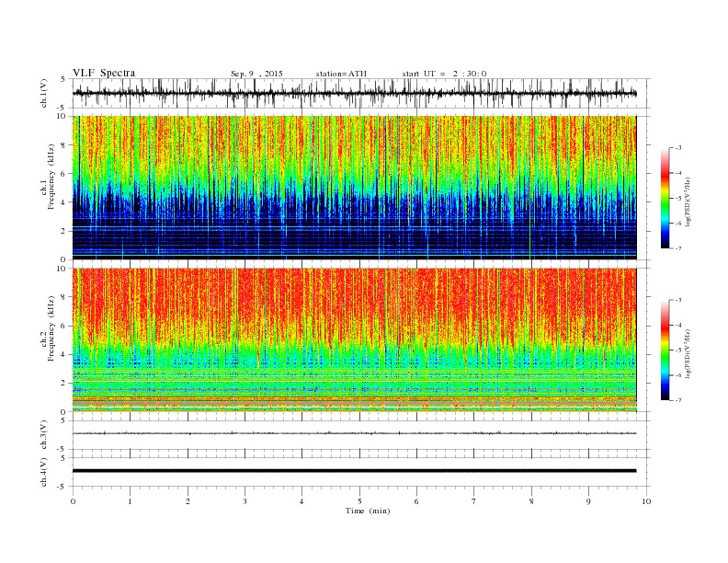The image size is (728, 563).
Task: Select the "start UT = 2 :30: 0" text
Action: 444,74
